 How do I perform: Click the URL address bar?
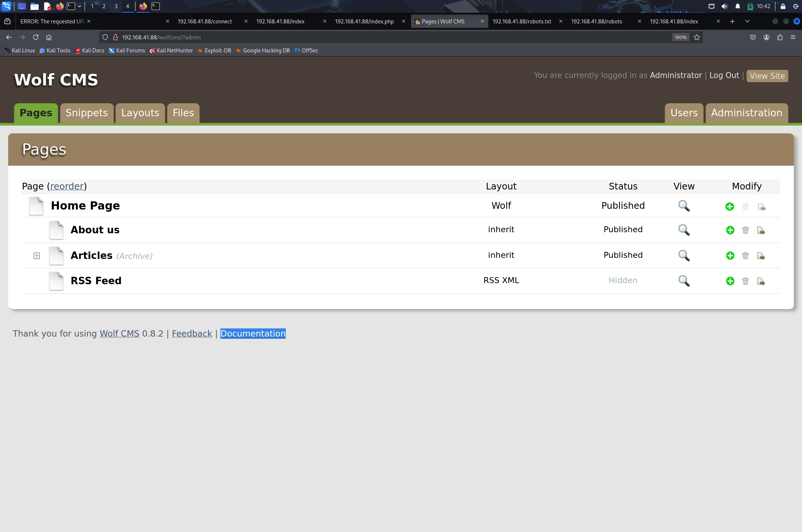pyautogui.click(x=372, y=37)
